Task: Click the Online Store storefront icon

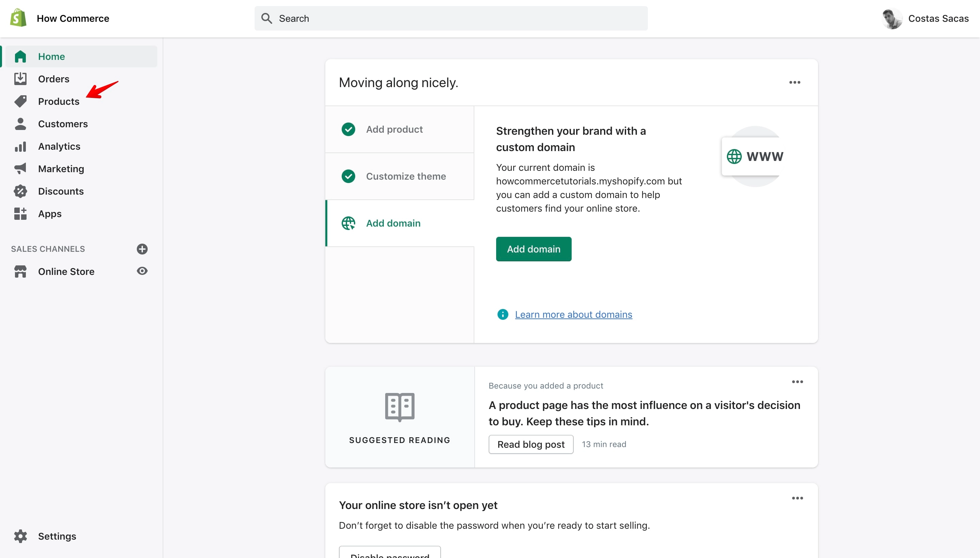Action: point(20,271)
